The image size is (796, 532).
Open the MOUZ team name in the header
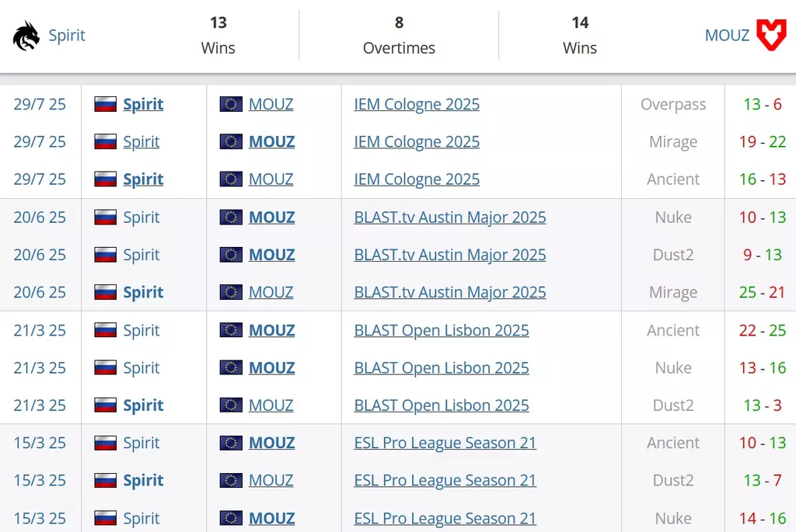[727, 36]
